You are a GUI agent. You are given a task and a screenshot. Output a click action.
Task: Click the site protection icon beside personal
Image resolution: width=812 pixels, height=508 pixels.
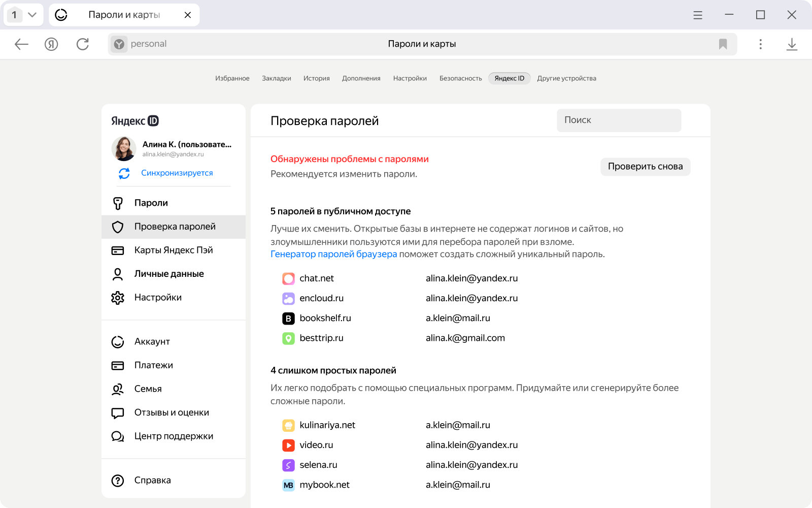119,44
